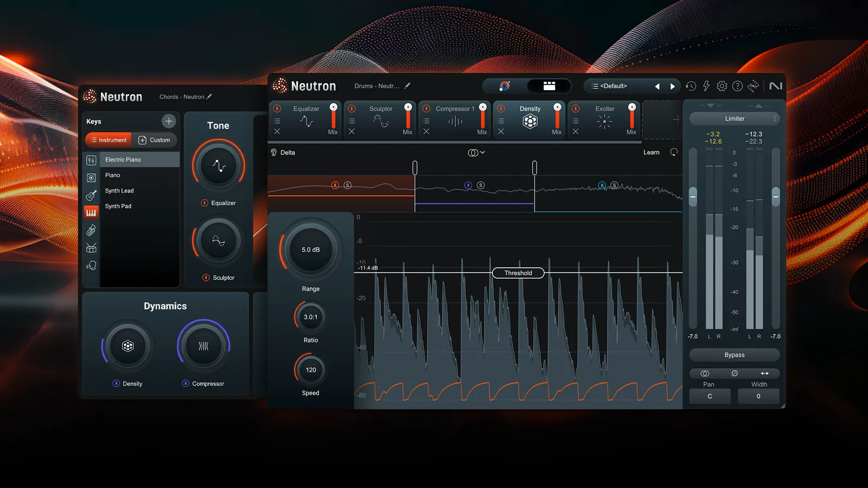868x488 pixels.
Task: Click the Delta ear icon
Action: click(274, 152)
